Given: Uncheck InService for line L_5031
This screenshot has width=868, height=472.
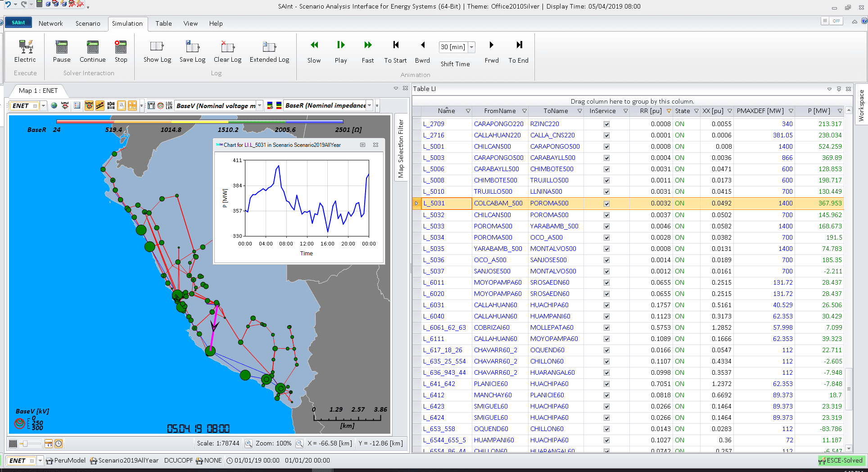Looking at the screenshot, I should pos(606,204).
